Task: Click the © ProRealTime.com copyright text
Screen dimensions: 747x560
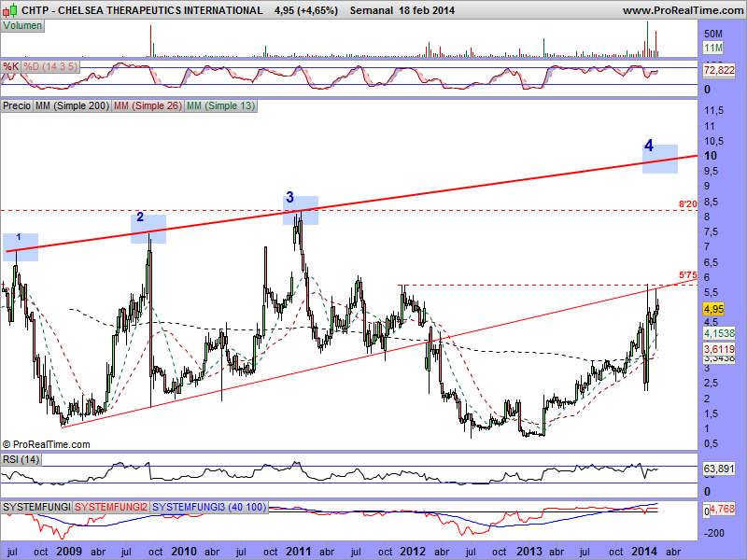Action: point(46,444)
